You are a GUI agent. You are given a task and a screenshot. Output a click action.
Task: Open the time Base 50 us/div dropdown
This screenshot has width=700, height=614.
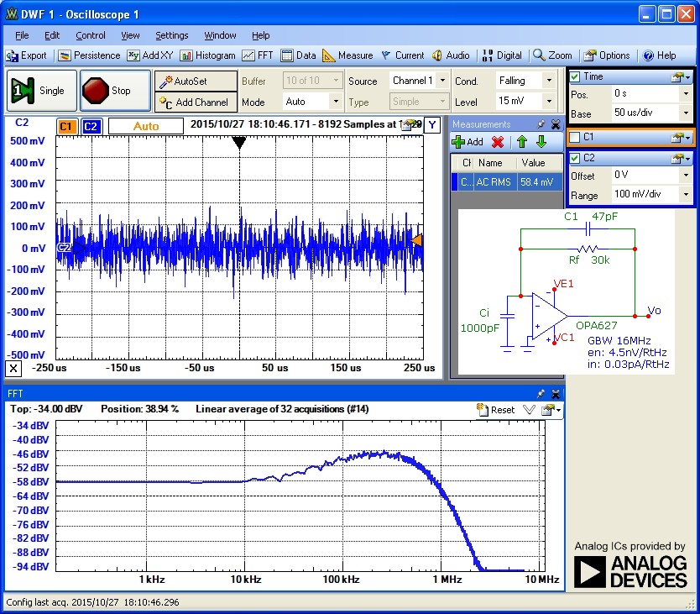coord(687,113)
